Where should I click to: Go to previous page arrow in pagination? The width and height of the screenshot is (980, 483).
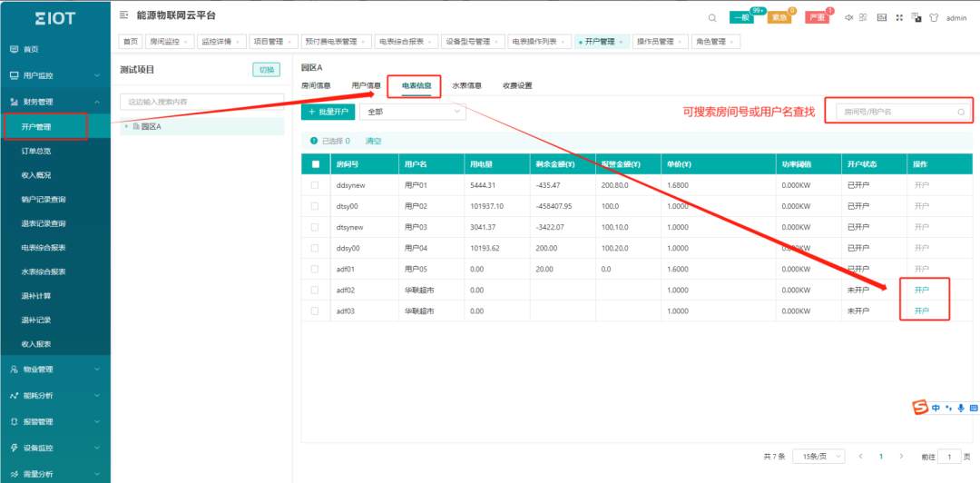[x=860, y=457]
